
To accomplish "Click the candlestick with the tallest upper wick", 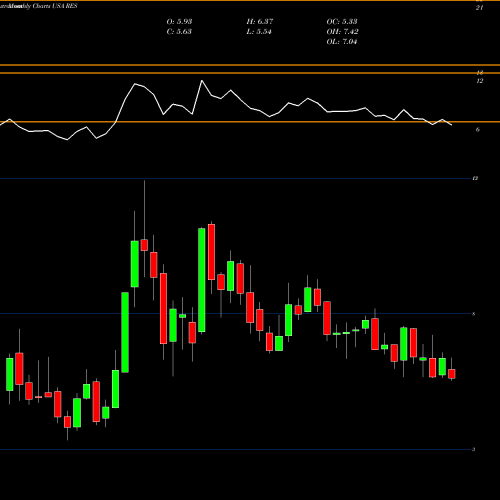I will click(x=144, y=245).
